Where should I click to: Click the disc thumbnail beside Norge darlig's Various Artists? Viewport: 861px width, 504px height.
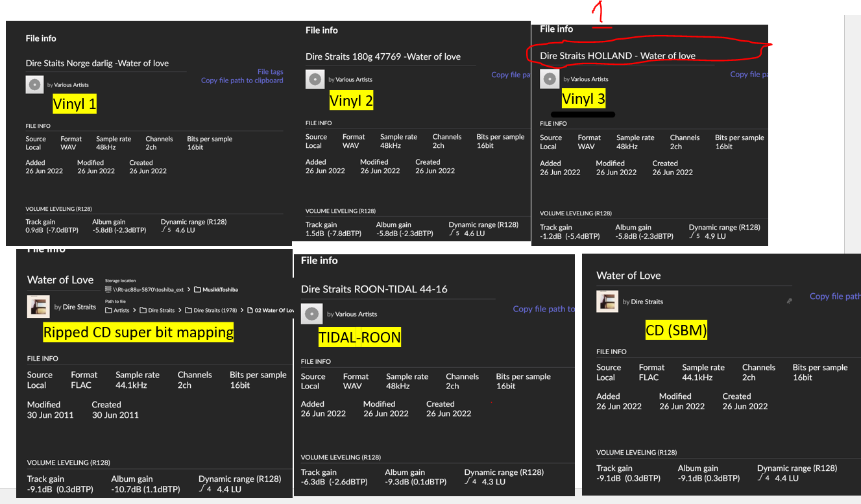coord(34,84)
